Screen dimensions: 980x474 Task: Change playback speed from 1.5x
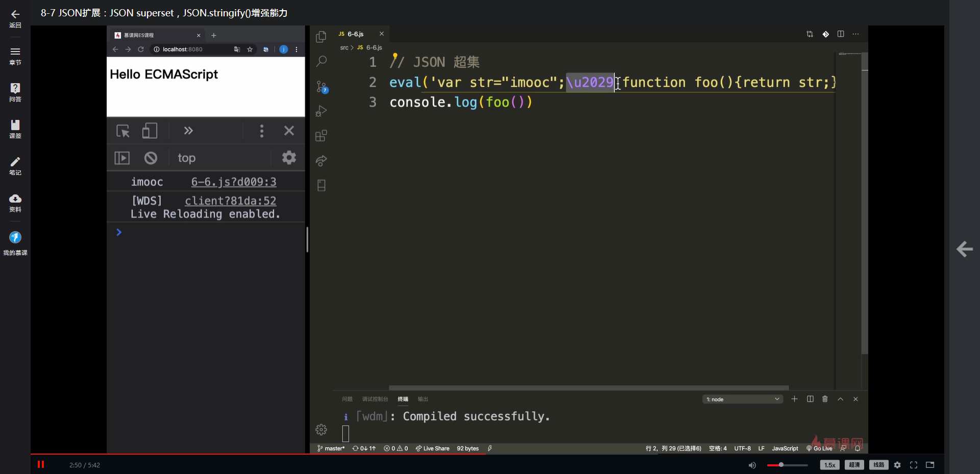pos(829,465)
